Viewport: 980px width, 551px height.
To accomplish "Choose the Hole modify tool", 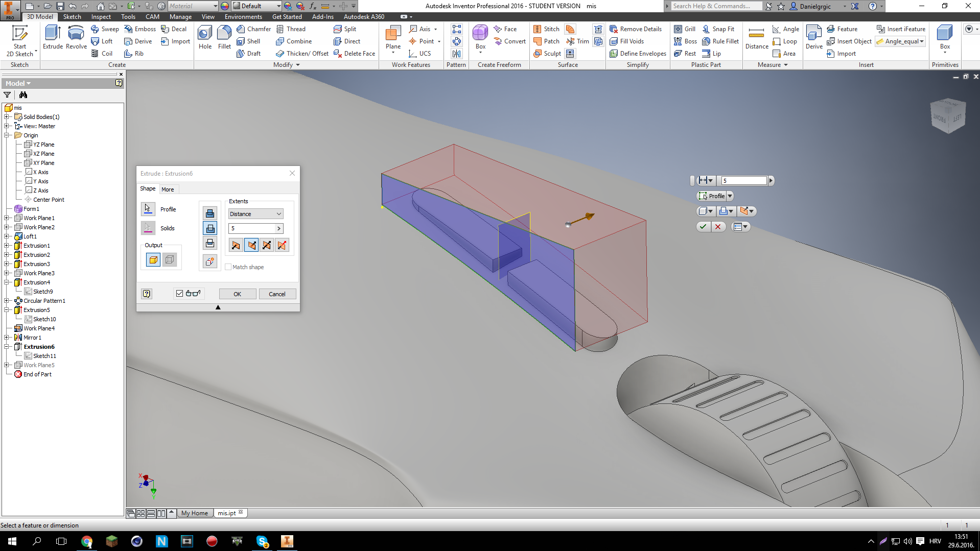I will [x=205, y=37].
